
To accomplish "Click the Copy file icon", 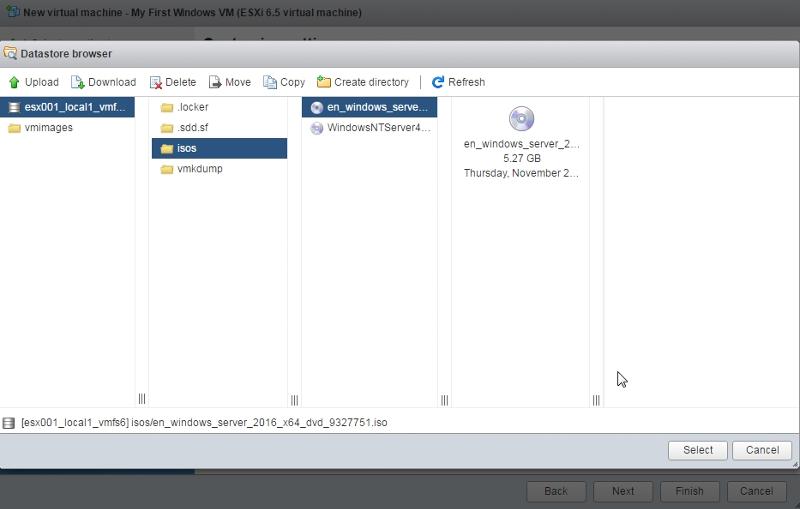I will pyautogui.click(x=270, y=82).
